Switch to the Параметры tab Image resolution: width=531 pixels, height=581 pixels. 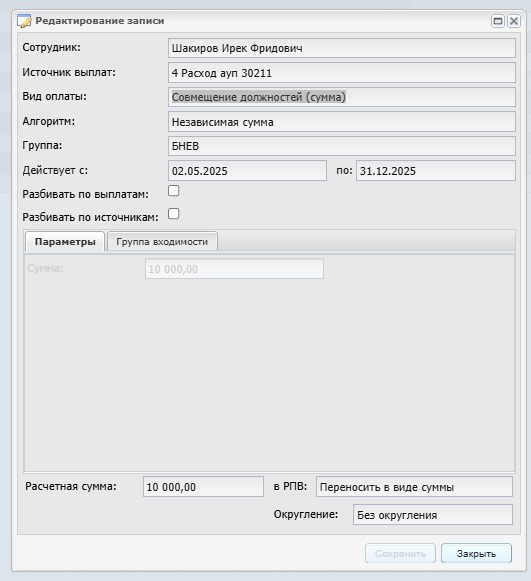click(65, 242)
